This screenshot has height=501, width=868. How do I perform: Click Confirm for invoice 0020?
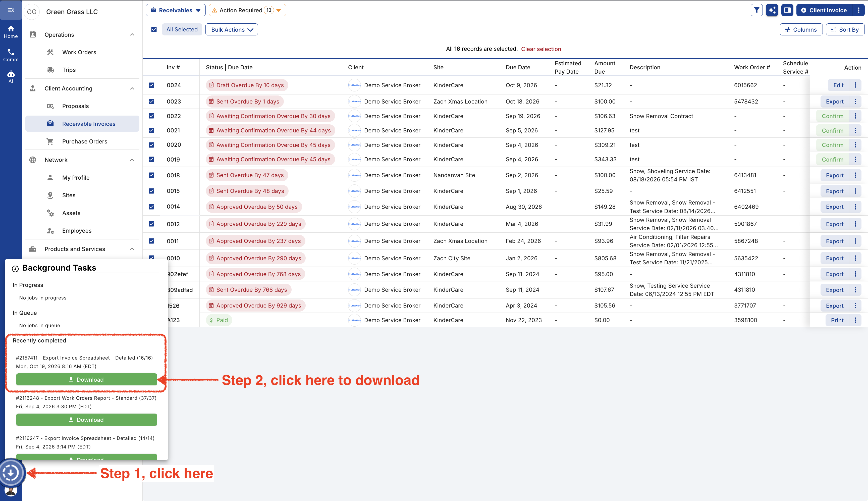[x=832, y=145]
